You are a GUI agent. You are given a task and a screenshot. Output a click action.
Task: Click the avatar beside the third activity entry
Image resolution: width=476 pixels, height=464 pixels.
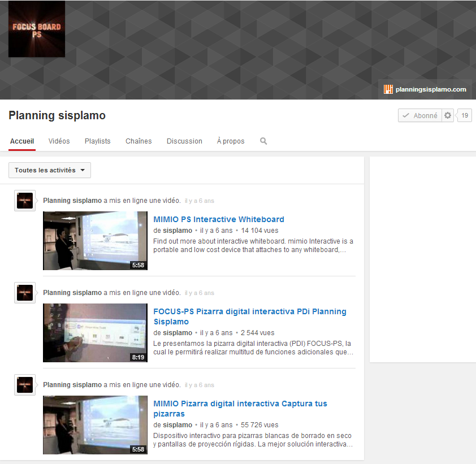click(x=25, y=385)
